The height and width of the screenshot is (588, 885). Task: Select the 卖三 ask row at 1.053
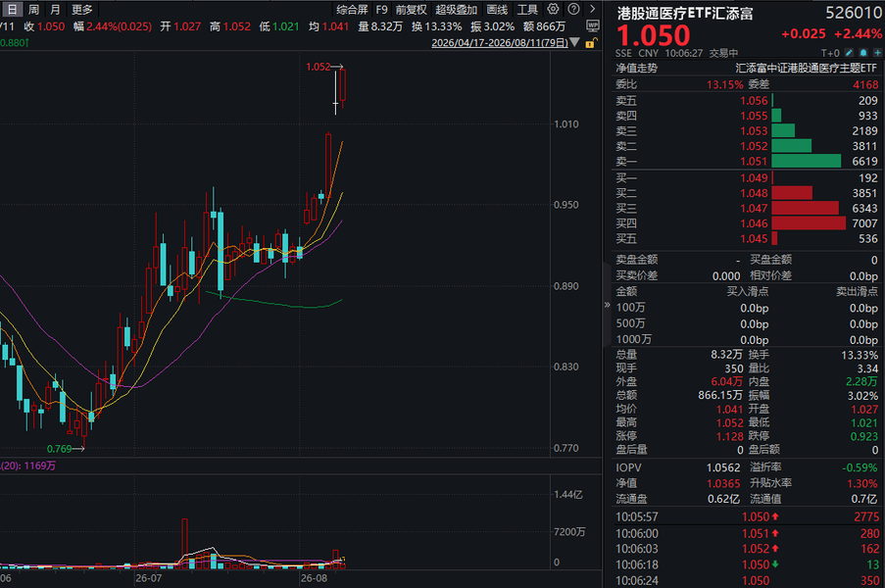coord(747,131)
